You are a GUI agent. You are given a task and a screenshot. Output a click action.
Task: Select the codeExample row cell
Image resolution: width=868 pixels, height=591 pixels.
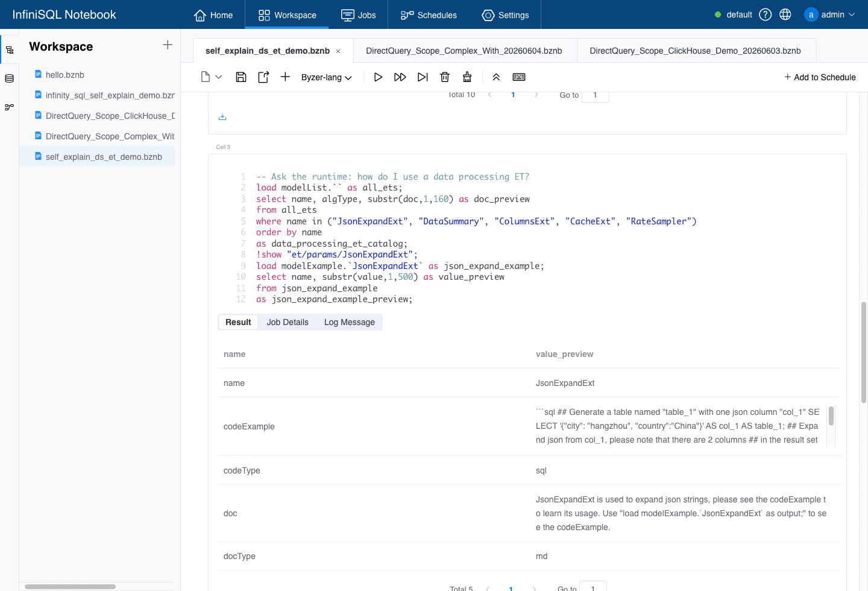pos(249,426)
